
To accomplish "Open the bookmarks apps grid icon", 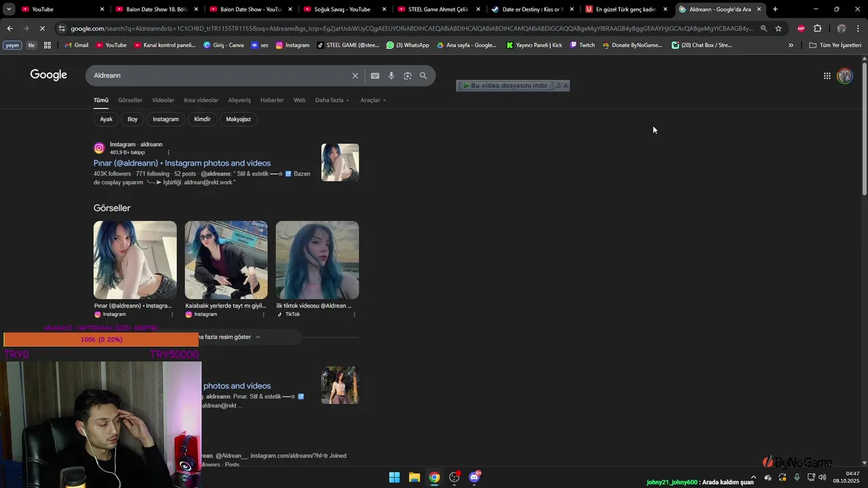I will (x=47, y=45).
